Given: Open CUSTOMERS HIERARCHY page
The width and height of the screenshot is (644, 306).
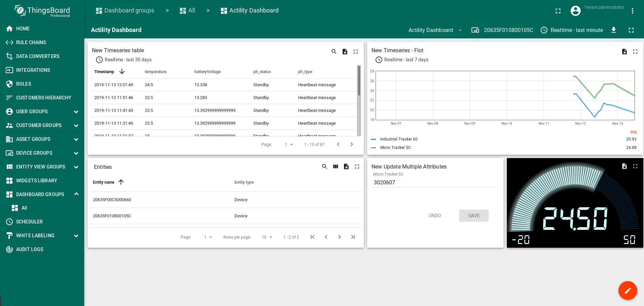Looking at the screenshot, I should (x=42, y=98).
